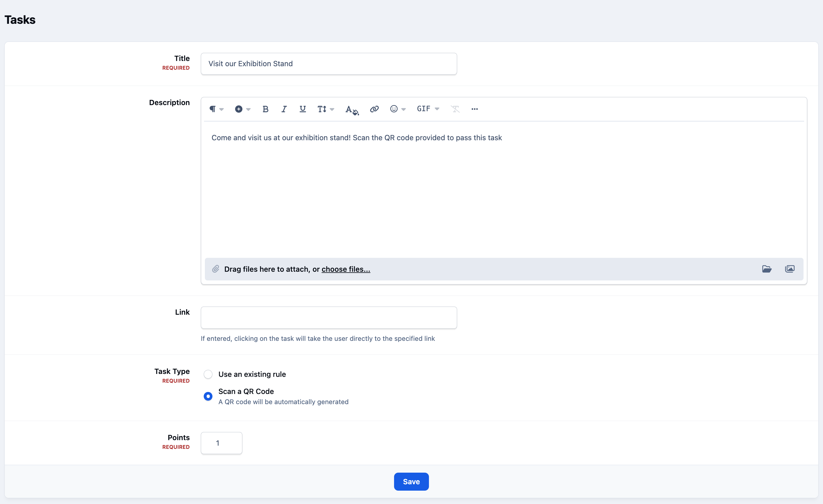
Task: Toggle underline formatting in editor toolbar
Action: [x=303, y=109]
